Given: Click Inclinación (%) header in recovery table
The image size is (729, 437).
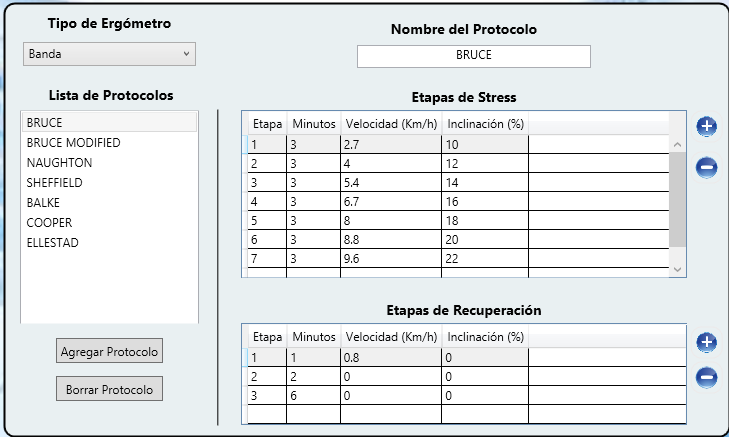Looking at the screenshot, I should (x=486, y=337).
